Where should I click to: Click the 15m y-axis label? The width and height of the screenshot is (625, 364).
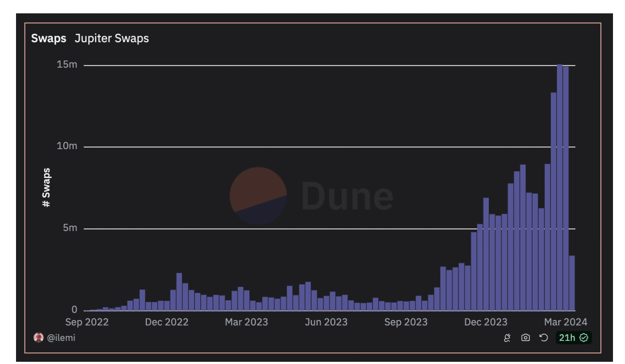pos(67,65)
